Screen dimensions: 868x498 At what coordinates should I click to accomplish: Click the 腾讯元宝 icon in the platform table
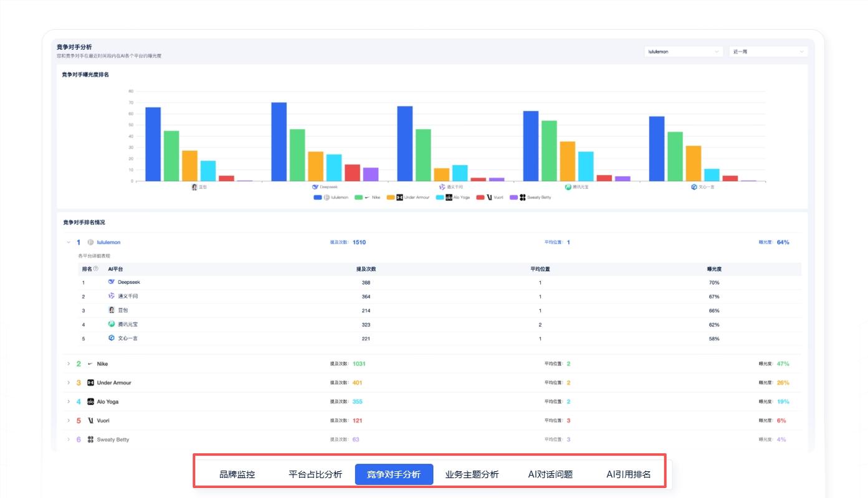click(x=112, y=324)
